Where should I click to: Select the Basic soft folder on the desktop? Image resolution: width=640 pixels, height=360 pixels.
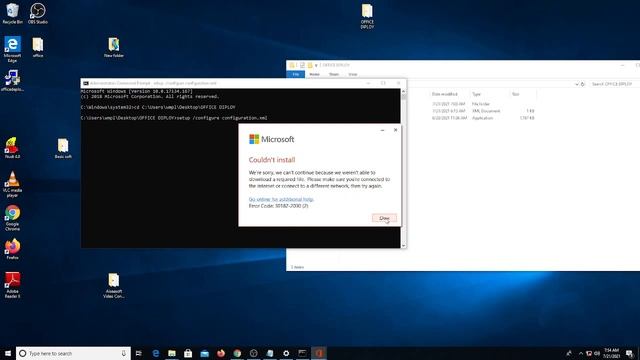(63, 149)
